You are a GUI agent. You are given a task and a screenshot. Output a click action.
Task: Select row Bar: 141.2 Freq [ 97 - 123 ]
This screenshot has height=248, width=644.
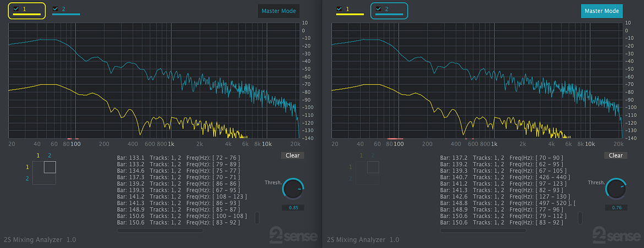(x=503, y=184)
